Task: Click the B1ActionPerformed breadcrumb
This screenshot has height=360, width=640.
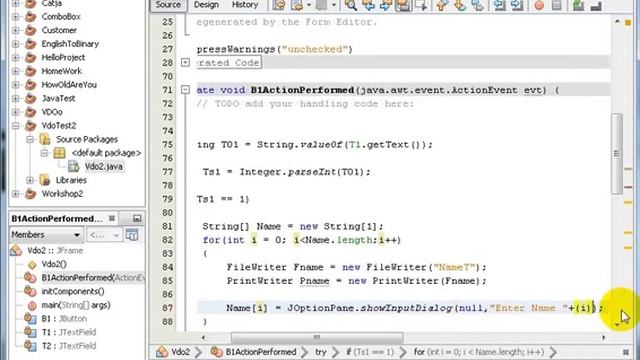Action: (261, 352)
